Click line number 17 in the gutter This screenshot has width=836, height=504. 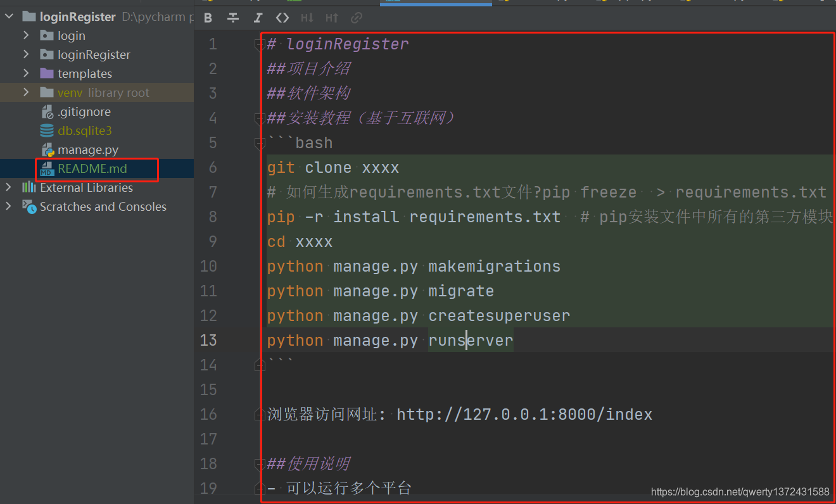(208, 439)
